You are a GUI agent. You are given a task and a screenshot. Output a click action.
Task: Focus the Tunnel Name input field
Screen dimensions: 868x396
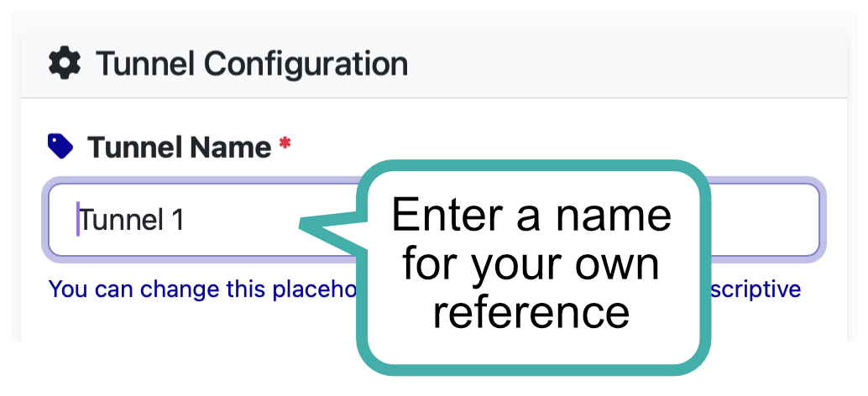click(210, 220)
